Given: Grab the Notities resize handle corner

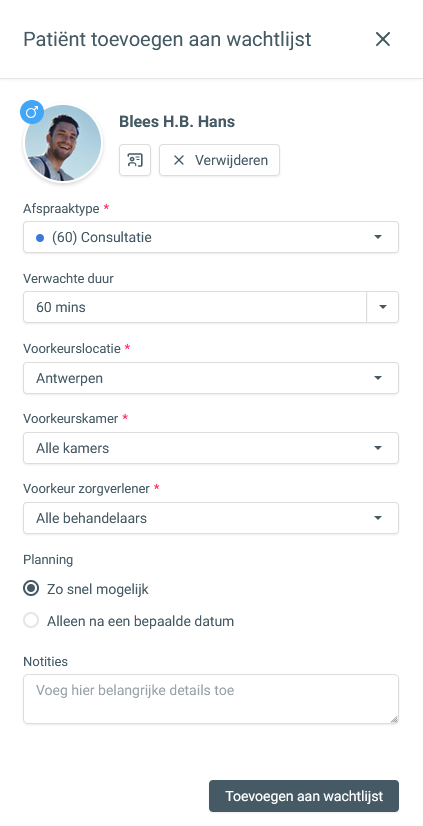Looking at the screenshot, I should 394,719.
